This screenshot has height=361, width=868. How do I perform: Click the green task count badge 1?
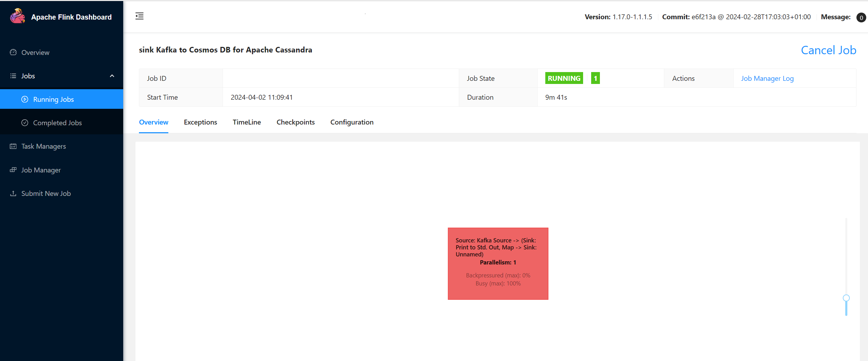pyautogui.click(x=595, y=78)
